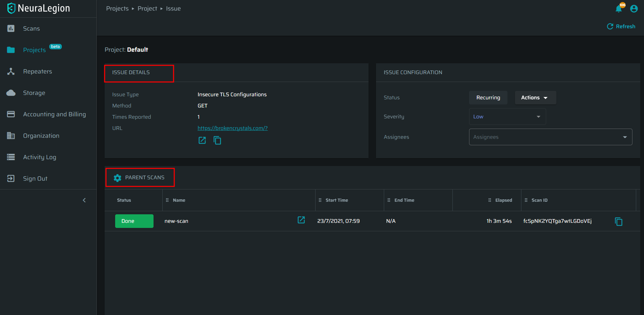Screen dimensions: 644x315
Task: Open notifications bell
Action: 619,9
